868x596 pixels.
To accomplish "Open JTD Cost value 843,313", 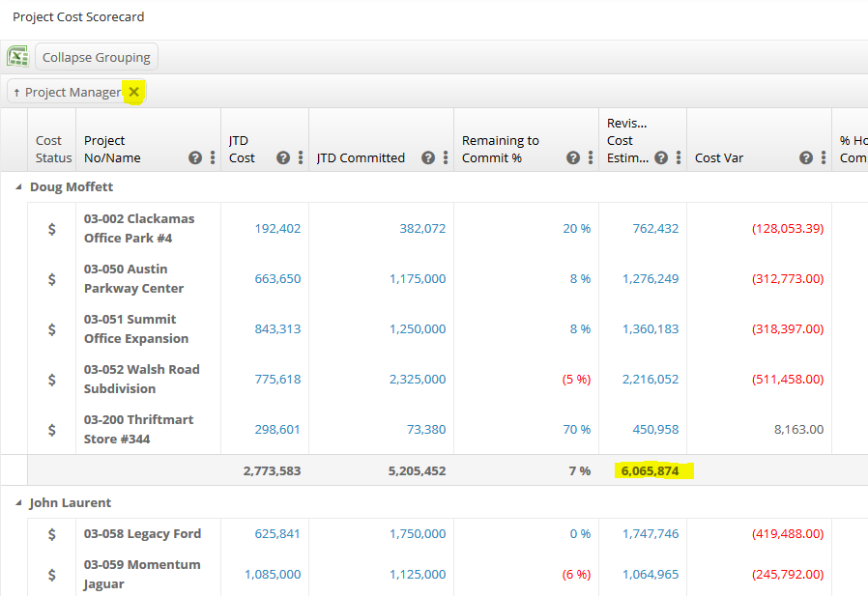I will (x=277, y=329).
